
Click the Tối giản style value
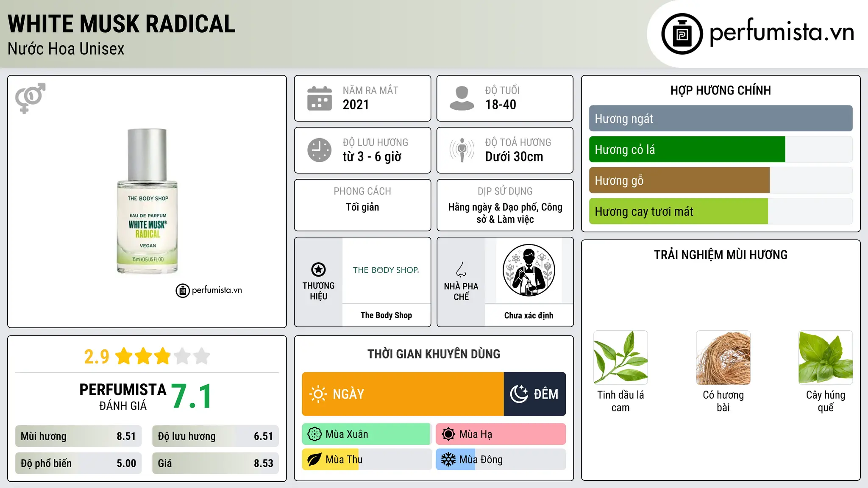362,207
